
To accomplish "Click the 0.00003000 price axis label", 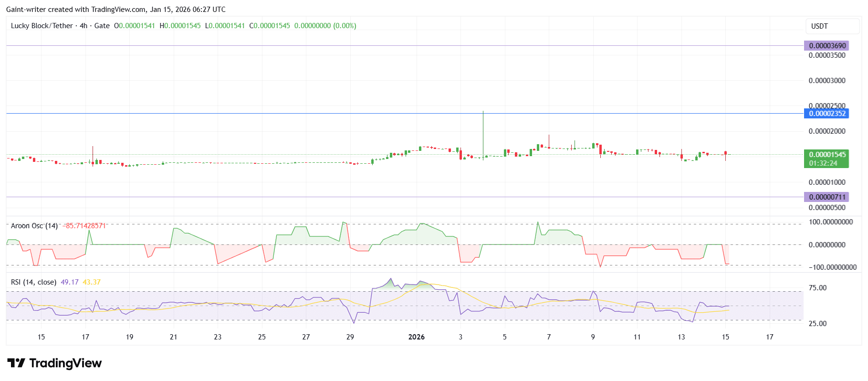I will (x=827, y=81).
